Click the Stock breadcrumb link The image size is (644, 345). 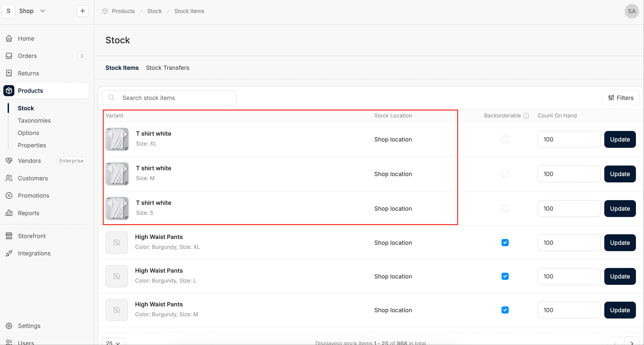pos(155,11)
